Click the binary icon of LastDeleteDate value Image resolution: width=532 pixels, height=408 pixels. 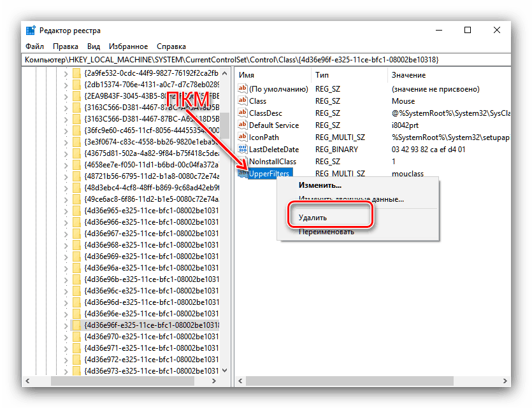pyautogui.click(x=242, y=150)
